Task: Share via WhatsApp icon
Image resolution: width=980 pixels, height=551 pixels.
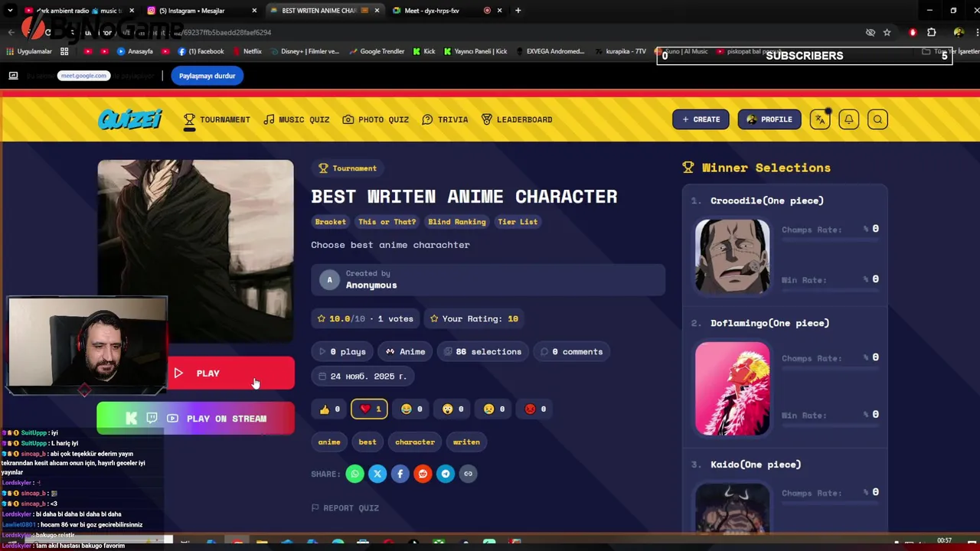Action: 354,474
